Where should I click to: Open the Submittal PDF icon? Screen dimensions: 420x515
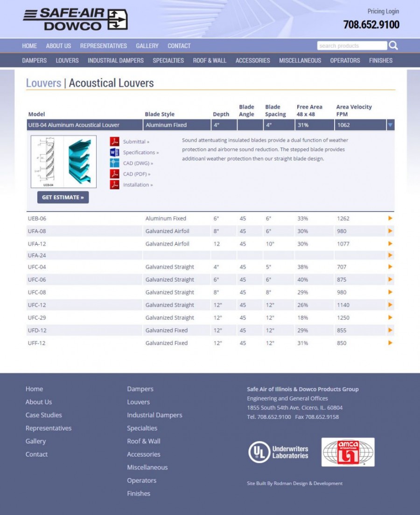pos(114,141)
